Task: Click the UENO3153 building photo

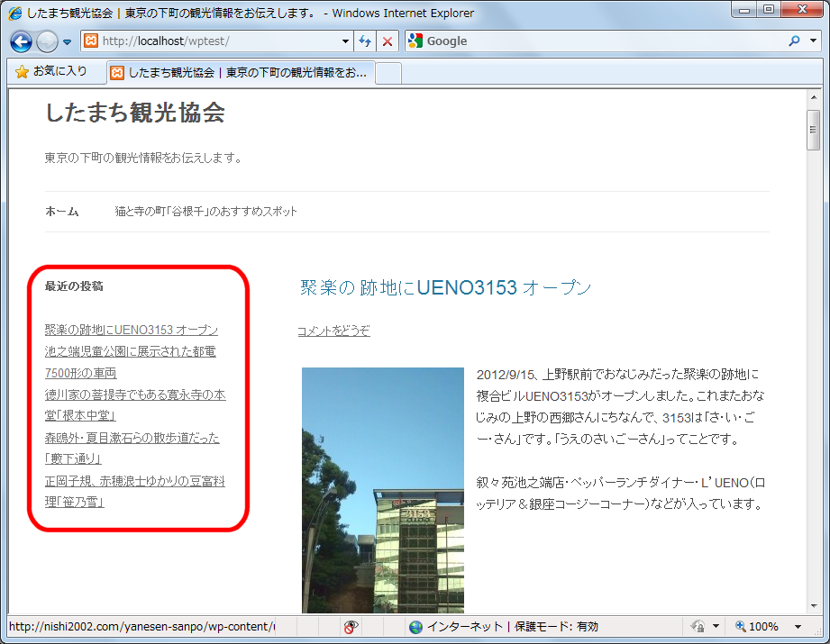Action: [x=383, y=490]
